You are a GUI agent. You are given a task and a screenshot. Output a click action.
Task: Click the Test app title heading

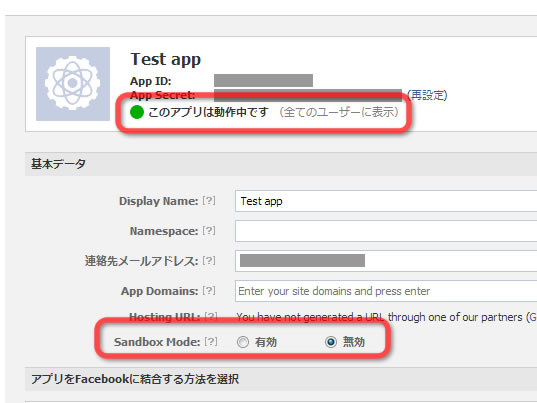pyautogui.click(x=166, y=60)
